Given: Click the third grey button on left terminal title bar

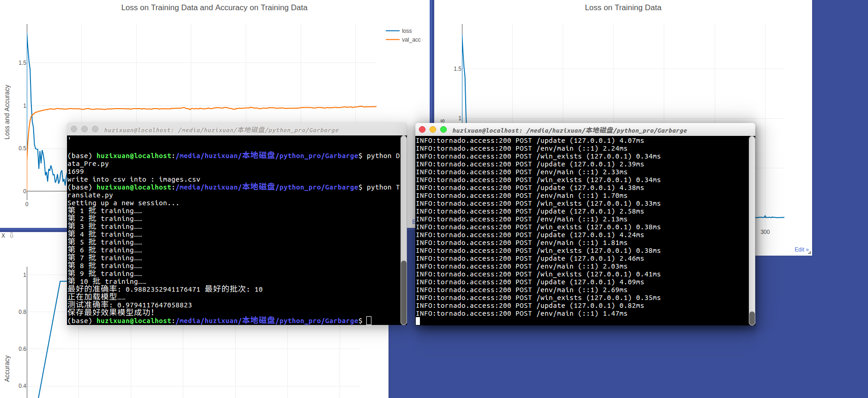Looking at the screenshot, I should 95,129.
